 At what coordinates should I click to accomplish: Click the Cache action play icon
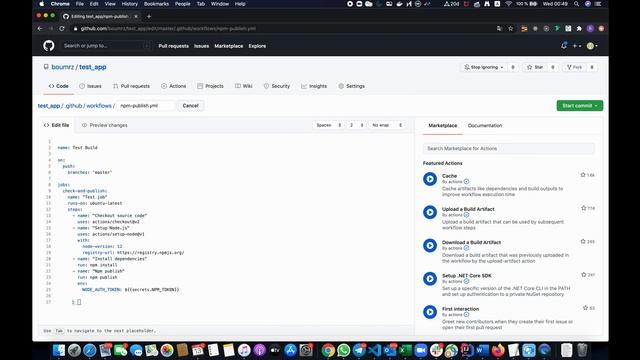(x=430, y=179)
